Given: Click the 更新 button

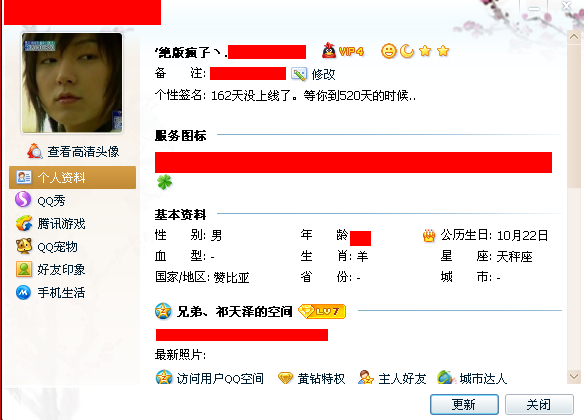Looking at the screenshot, I should 464,404.
